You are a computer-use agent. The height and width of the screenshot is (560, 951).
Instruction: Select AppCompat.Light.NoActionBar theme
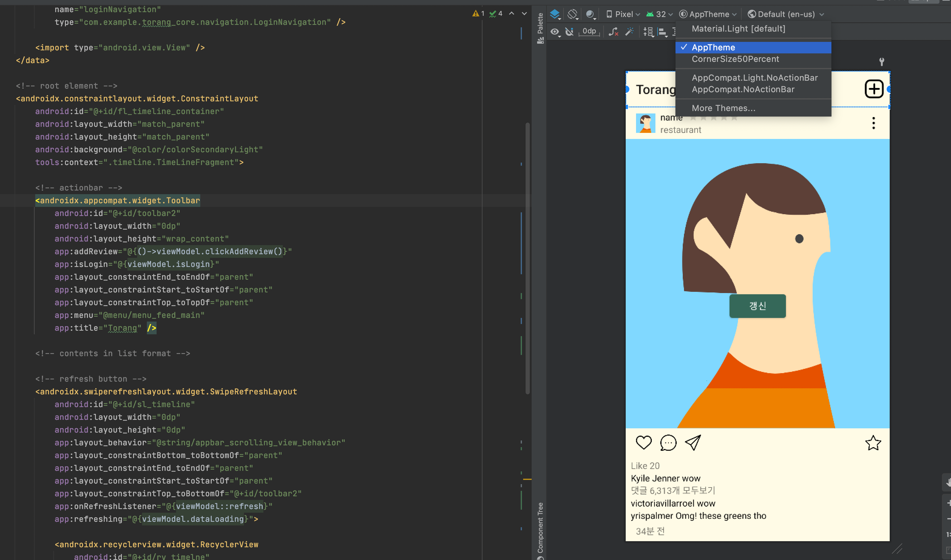click(x=755, y=78)
